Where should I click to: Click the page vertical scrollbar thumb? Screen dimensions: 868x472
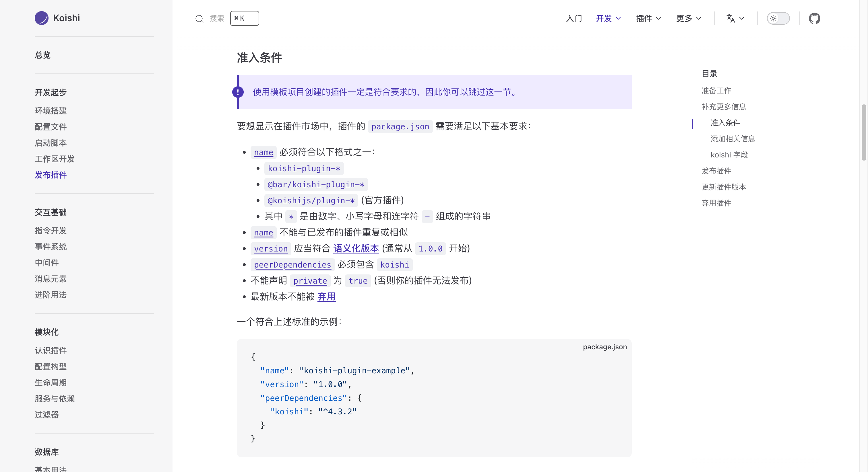(x=864, y=132)
